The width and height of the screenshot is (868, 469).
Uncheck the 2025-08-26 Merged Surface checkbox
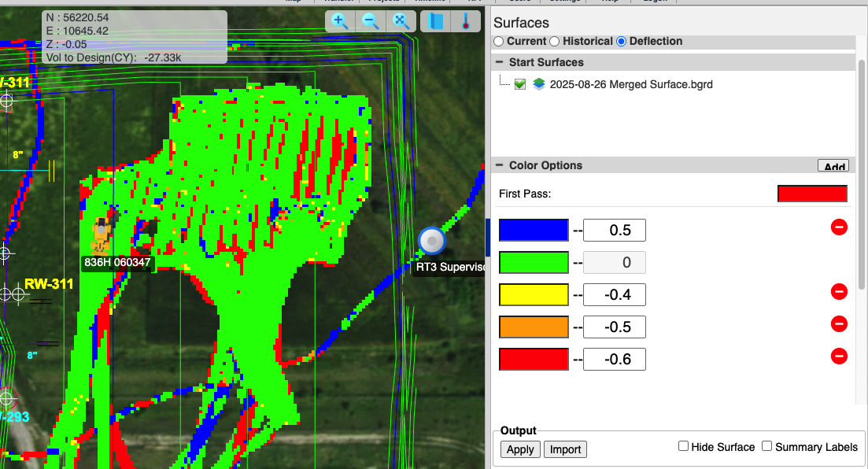tap(520, 84)
